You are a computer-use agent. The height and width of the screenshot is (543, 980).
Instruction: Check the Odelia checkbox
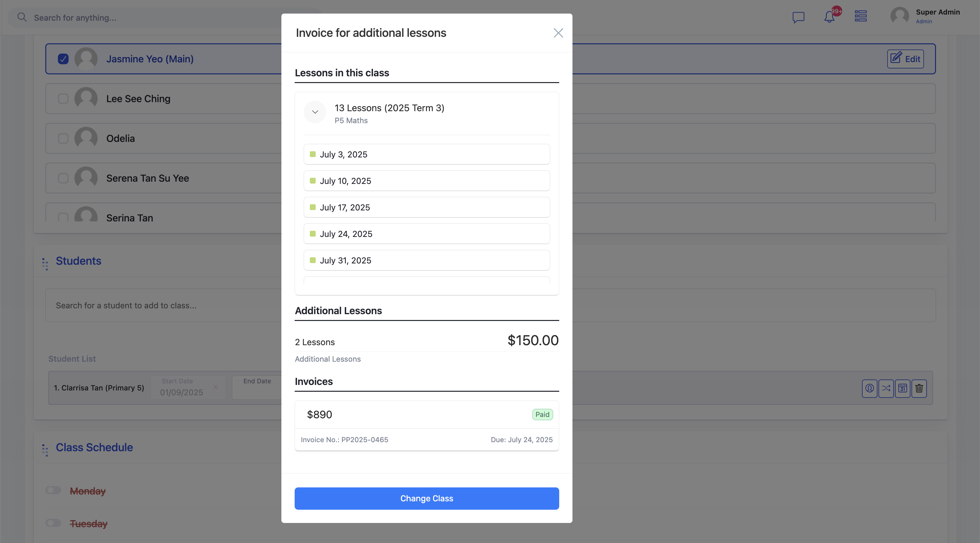pyautogui.click(x=63, y=138)
